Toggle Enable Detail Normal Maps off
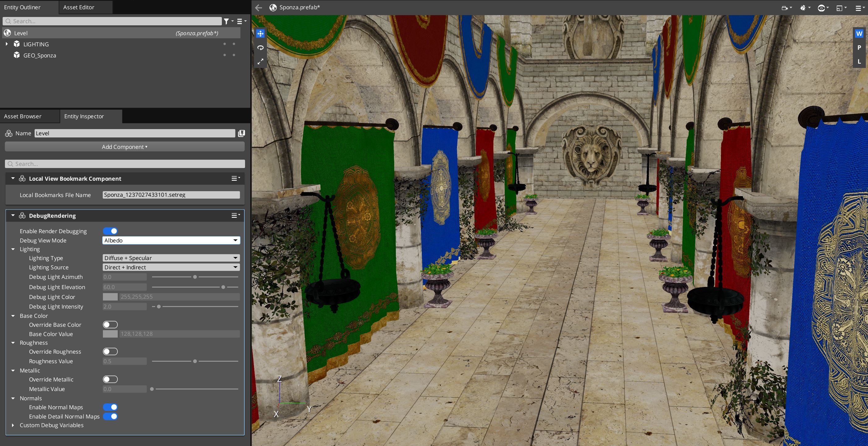Image resolution: width=868 pixels, height=446 pixels. pos(110,416)
